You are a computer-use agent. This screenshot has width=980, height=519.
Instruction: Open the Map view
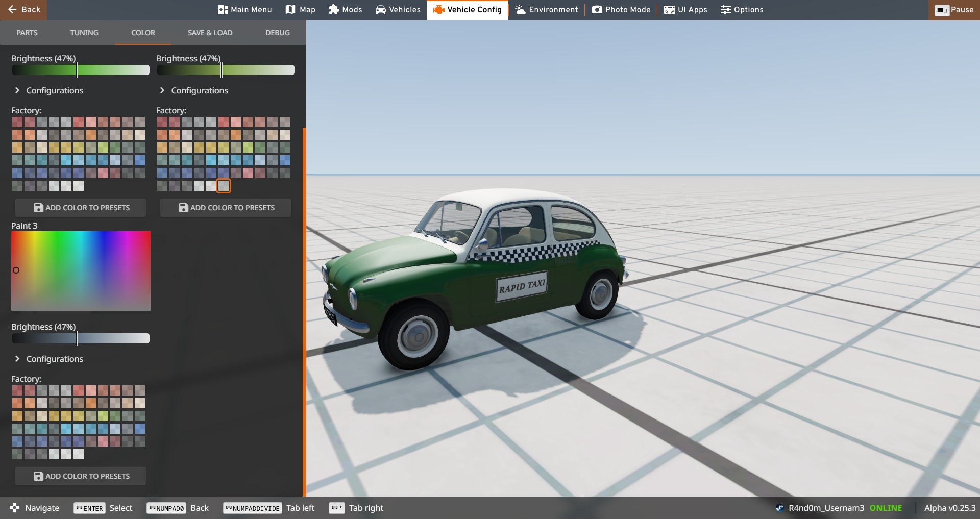(300, 10)
